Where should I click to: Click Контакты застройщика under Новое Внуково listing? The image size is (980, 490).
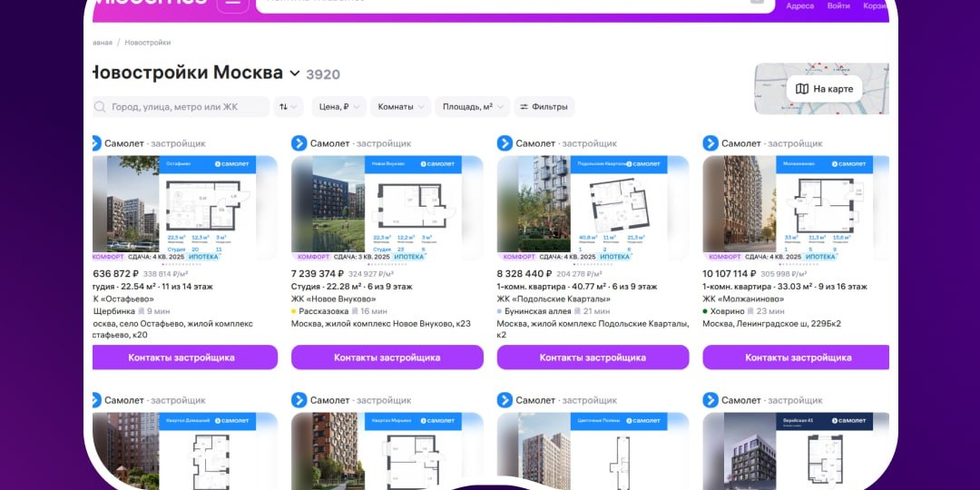click(387, 358)
